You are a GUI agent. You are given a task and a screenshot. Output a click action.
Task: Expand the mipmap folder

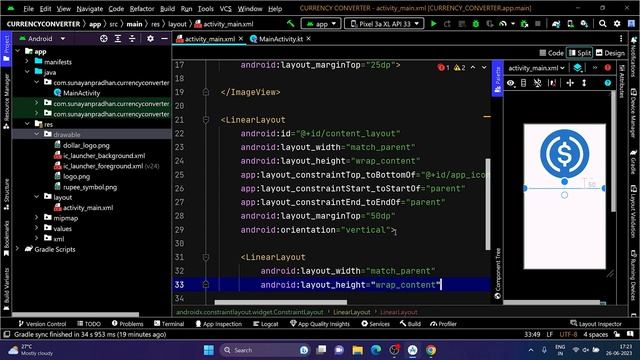coord(37,218)
